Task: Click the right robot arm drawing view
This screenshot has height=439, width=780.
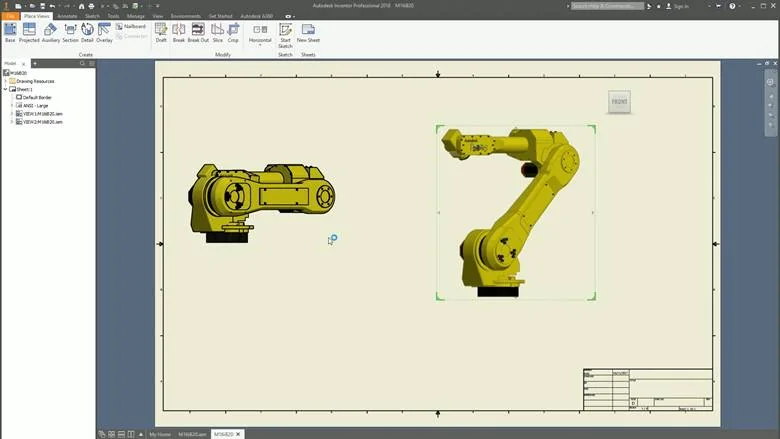Action: (x=516, y=213)
